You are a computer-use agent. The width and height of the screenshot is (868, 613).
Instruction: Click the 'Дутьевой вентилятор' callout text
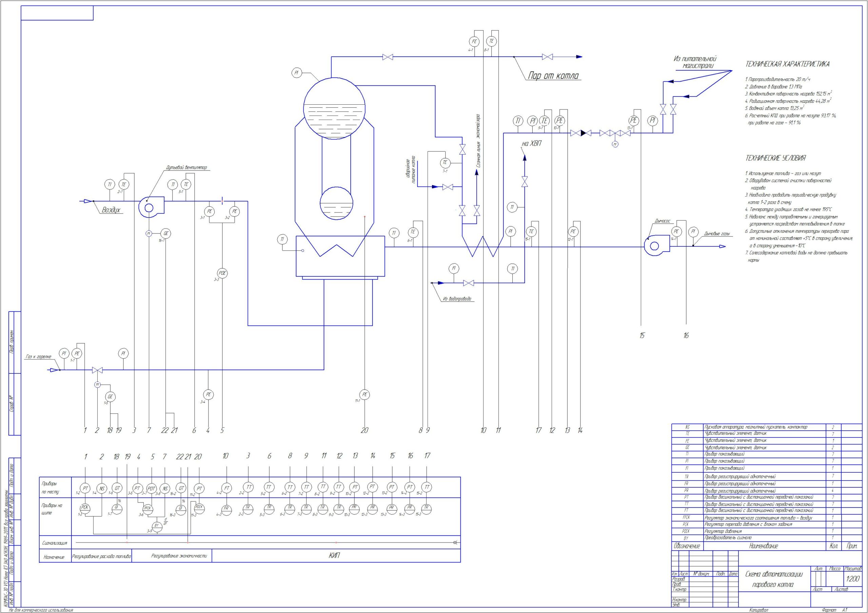click(187, 167)
